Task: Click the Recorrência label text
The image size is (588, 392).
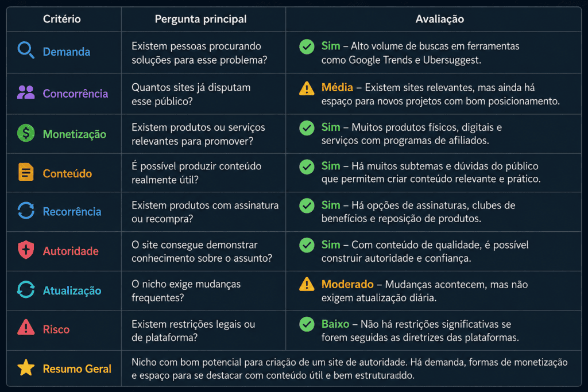Action: coord(72,212)
